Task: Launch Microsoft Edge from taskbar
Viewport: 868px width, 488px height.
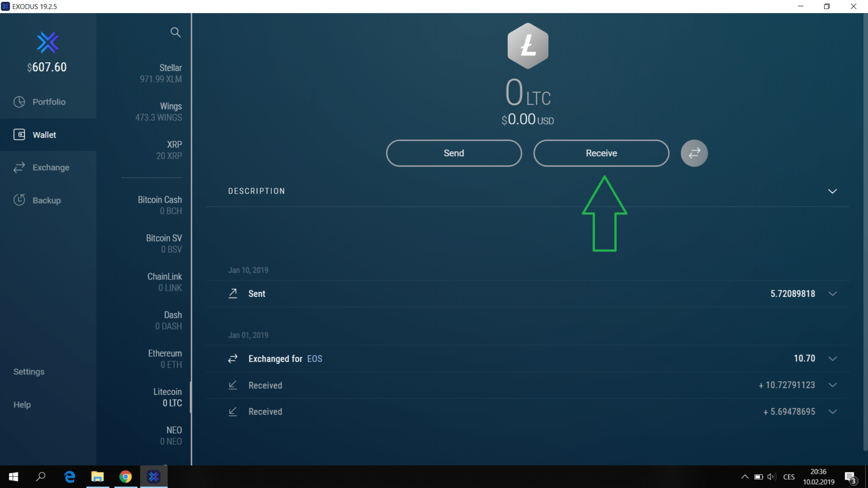Action: (70, 477)
